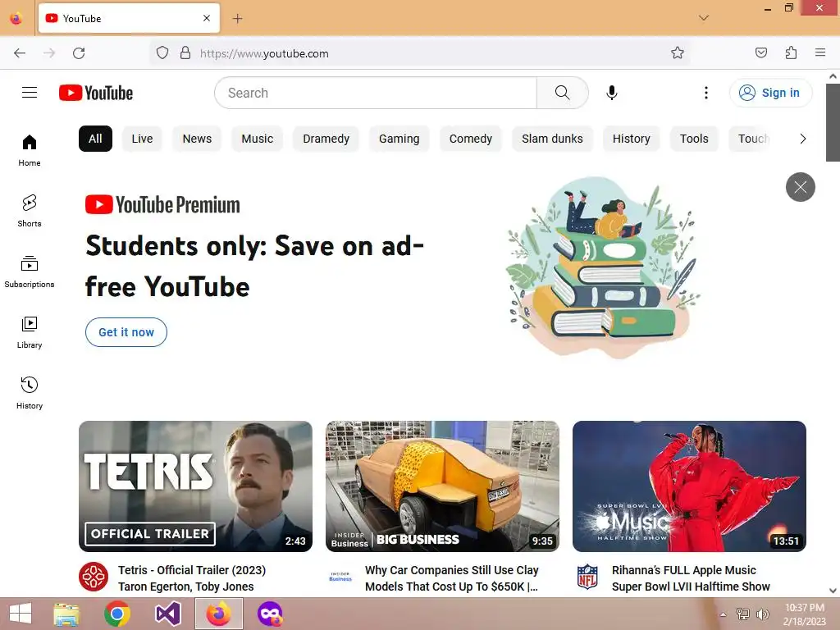Click the browser address bar URL
The image size is (840, 630).
[x=264, y=53]
